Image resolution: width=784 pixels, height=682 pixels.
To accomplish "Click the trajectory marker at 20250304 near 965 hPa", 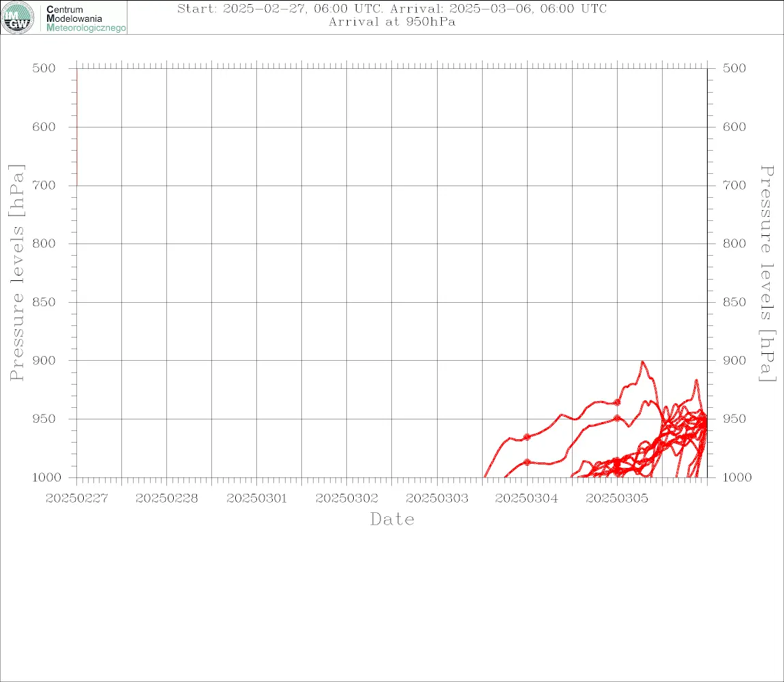I will 527,436.
